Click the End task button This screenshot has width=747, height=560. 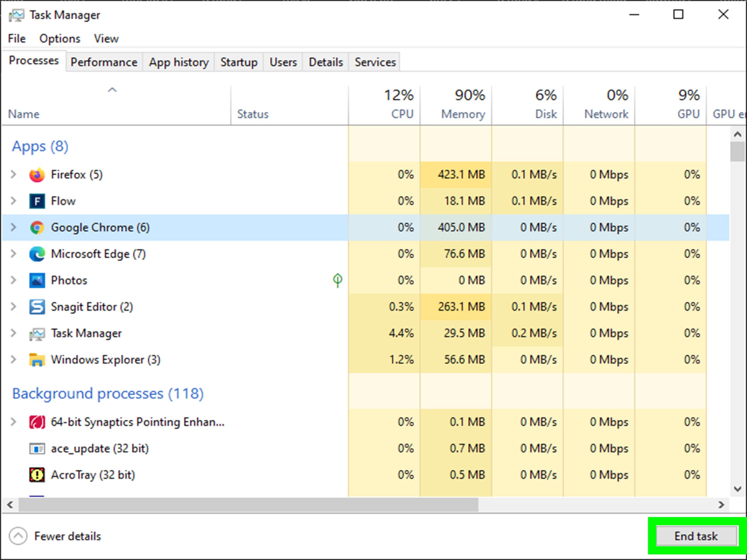click(x=696, y=536)
